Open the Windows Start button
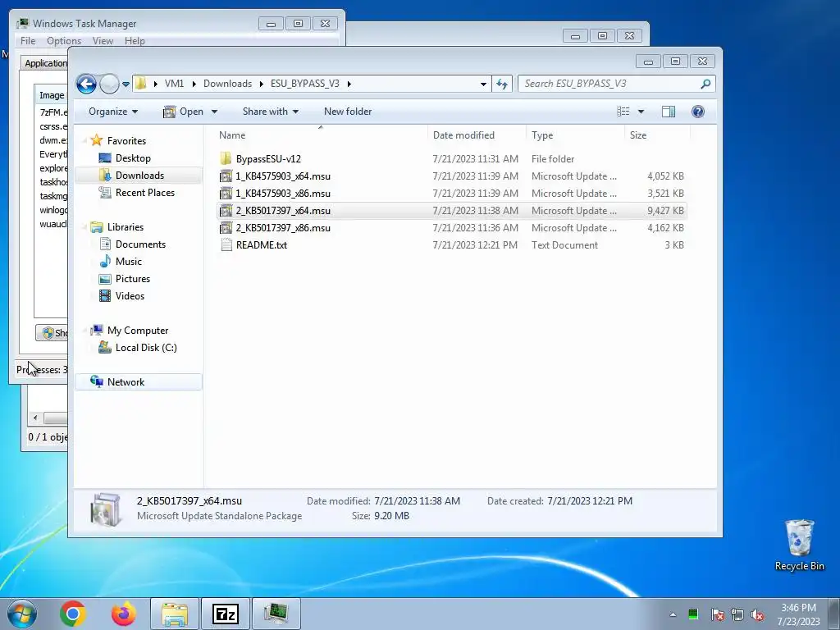The height and width of the screenshot is (630, 840). point(22,614)
